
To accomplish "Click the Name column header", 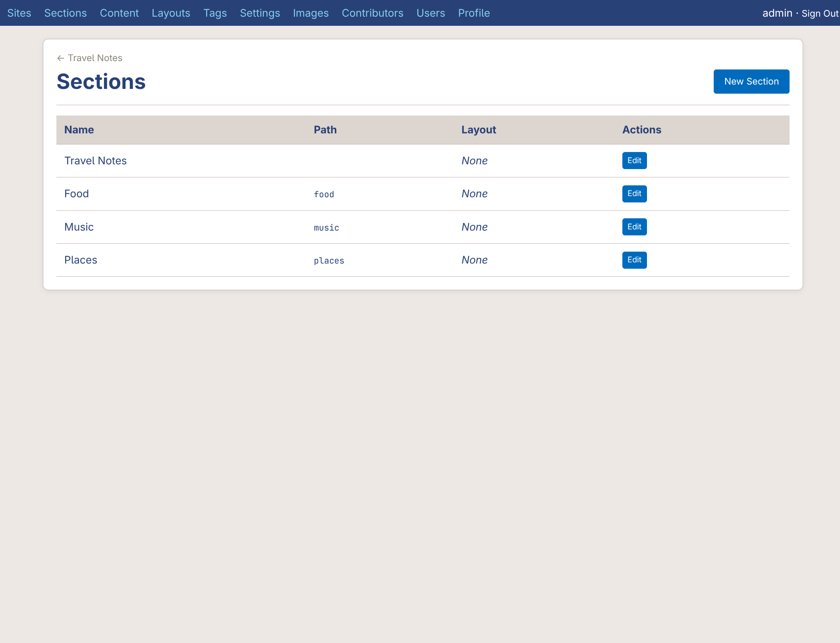I will 79,130.
